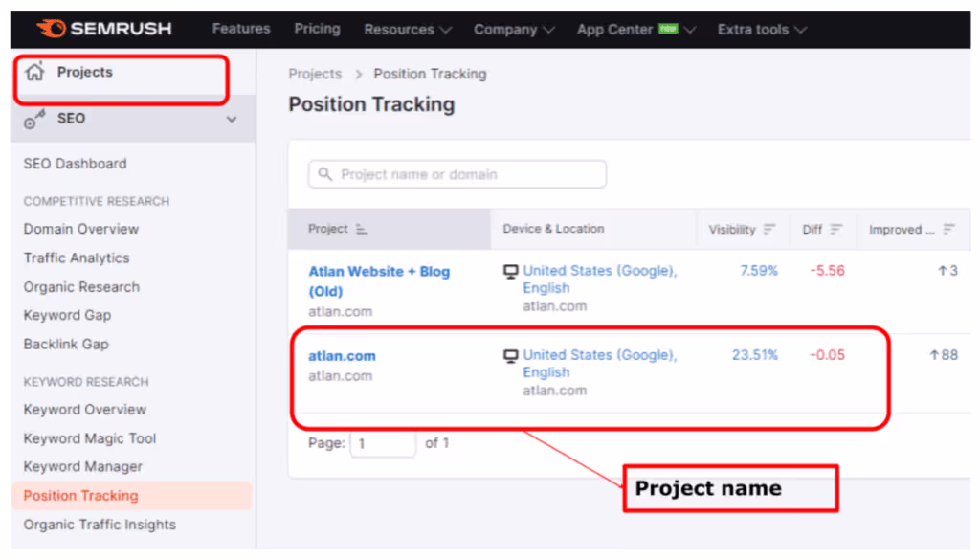Sort by the Project column sort icon
This screenshot has width=980, height=560.
(361, 230)
